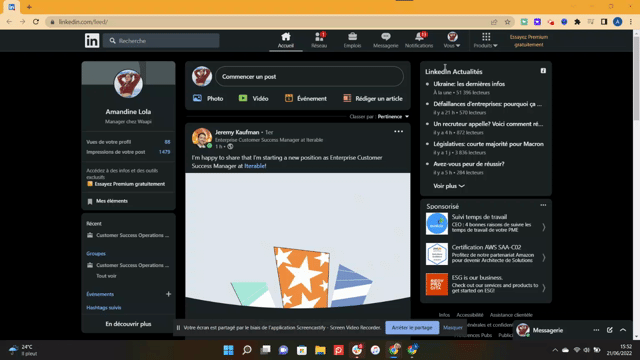Open the Messagerie tab in top navigation
The width and height of the screenshot is (640, 360).
point(385,40)
